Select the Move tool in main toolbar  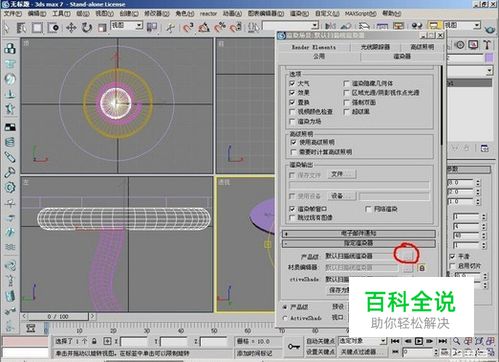(x=71, y=27)
